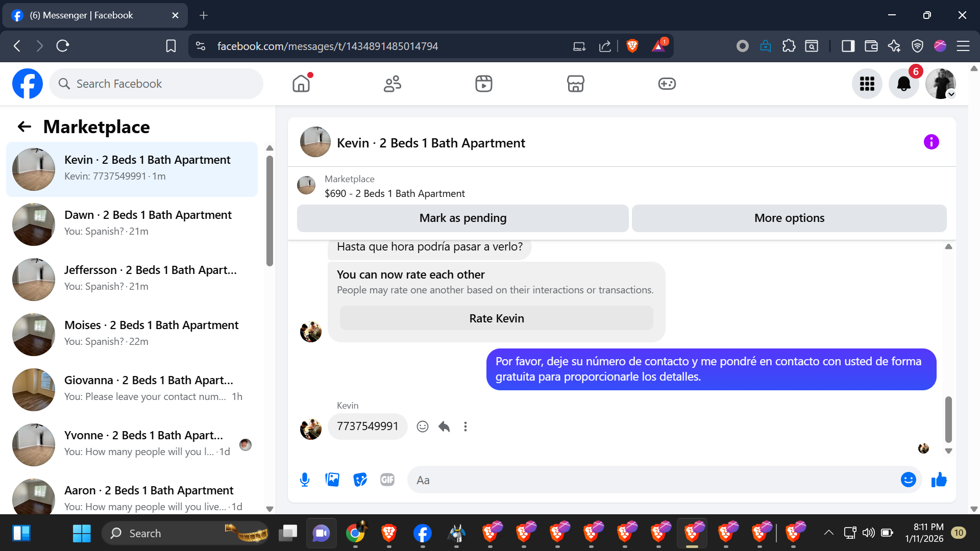Screen dimensions: 980x551
Task: Open the Marketplace storefront navigation icon
Action: point(575,84)
